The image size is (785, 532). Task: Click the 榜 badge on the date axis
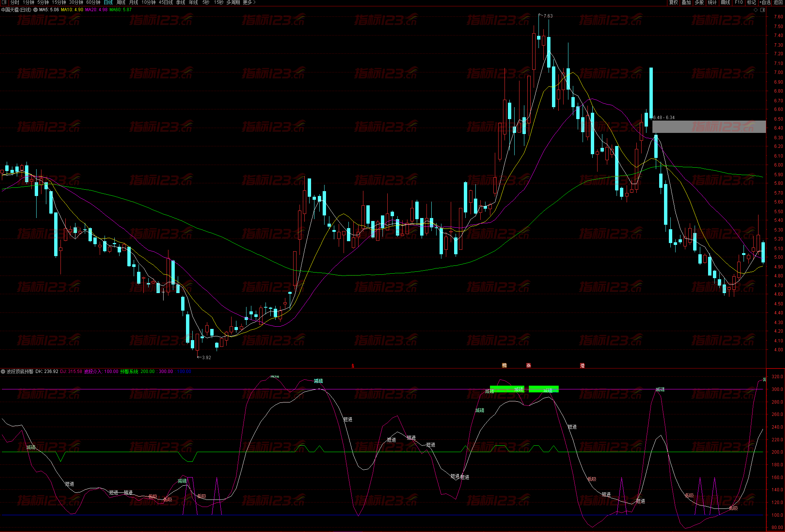[x=504, y=365]
